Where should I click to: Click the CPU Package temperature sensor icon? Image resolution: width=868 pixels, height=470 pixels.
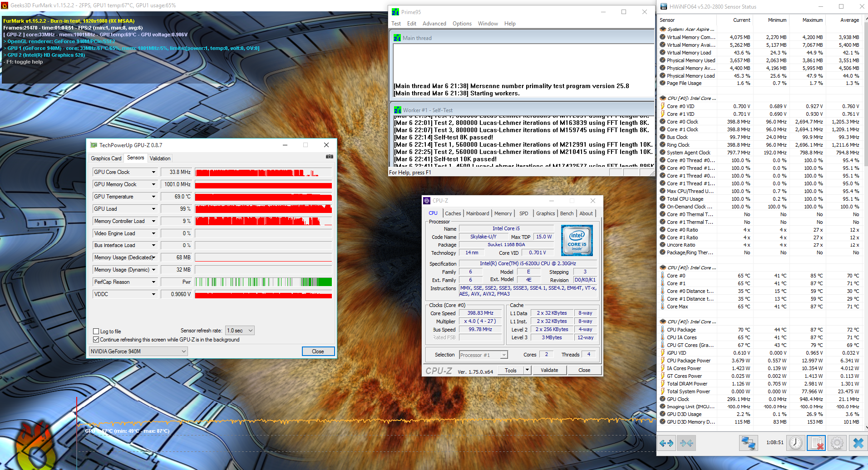(x=663, y=330)
